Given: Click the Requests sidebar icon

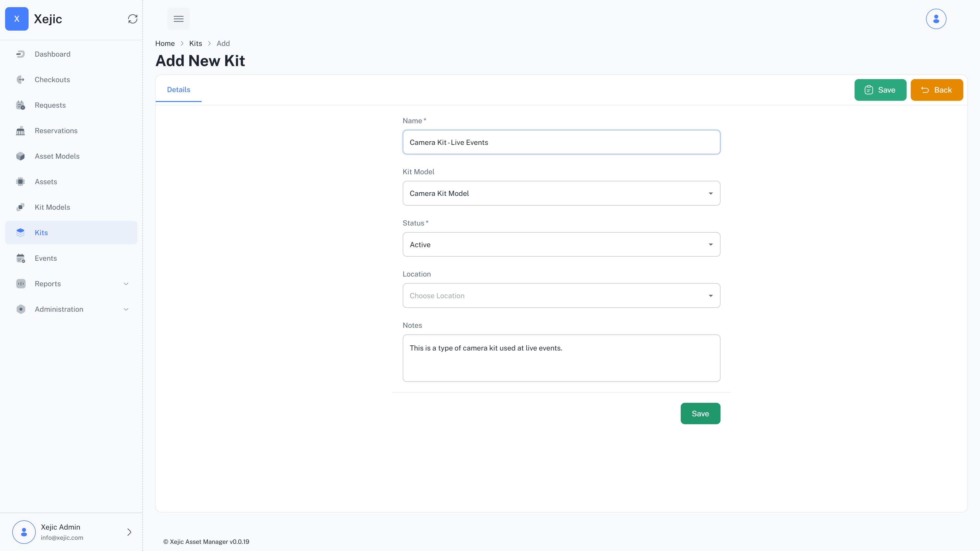Looking at the screenshot, I should (x=20, y=105).
